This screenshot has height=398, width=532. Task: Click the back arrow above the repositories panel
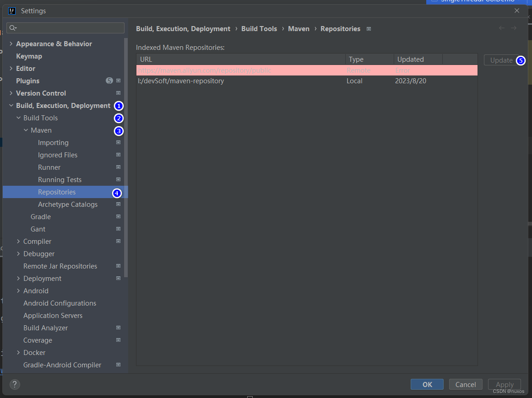click(x=501, y=28)
